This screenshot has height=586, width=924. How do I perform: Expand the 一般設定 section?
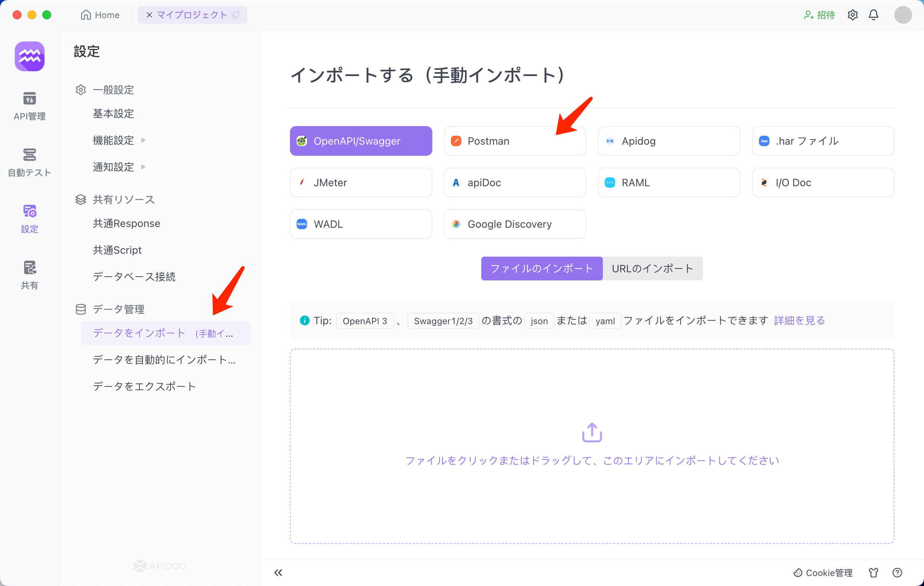(x=113, y=89)
